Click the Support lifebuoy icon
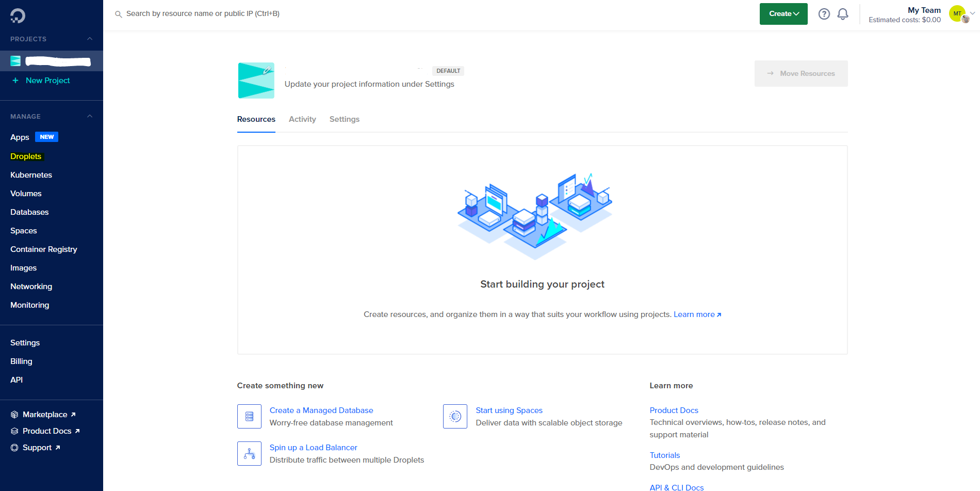The width and height of the screenshot is (980, 491). tap(15, 447)
